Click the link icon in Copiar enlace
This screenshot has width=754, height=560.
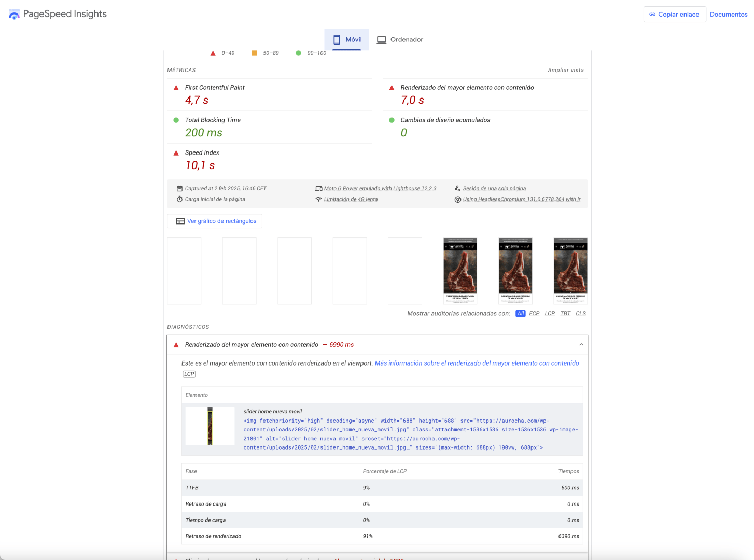tap(652, 15)
